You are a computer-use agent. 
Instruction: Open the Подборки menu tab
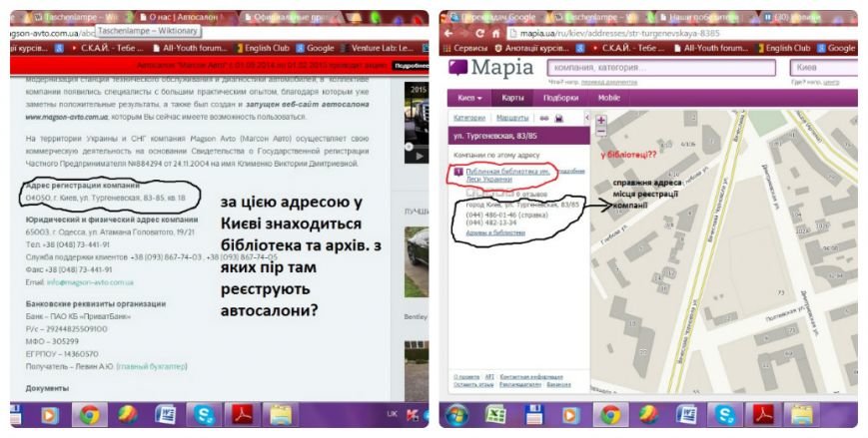(560, 98)
